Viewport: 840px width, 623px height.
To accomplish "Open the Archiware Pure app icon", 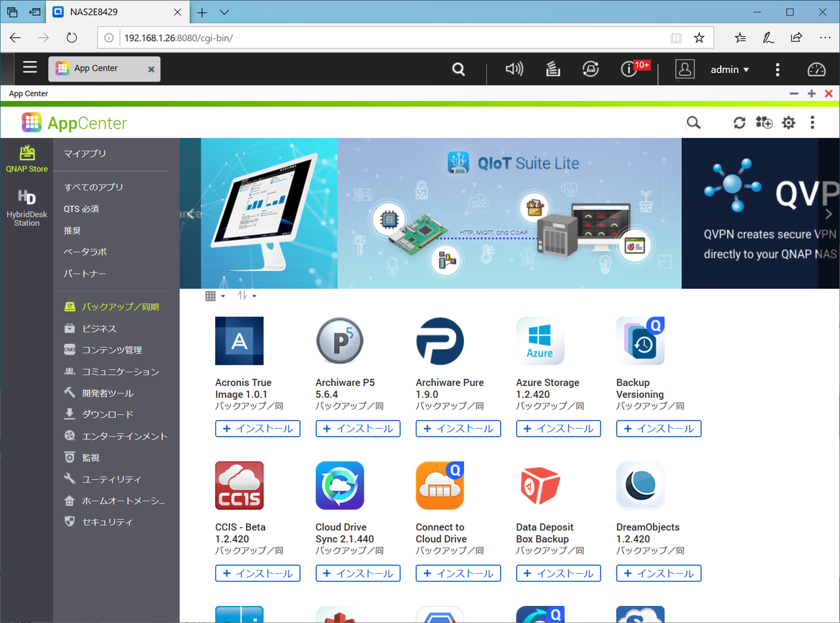I will pyautogui.click(x=440, y=341).
